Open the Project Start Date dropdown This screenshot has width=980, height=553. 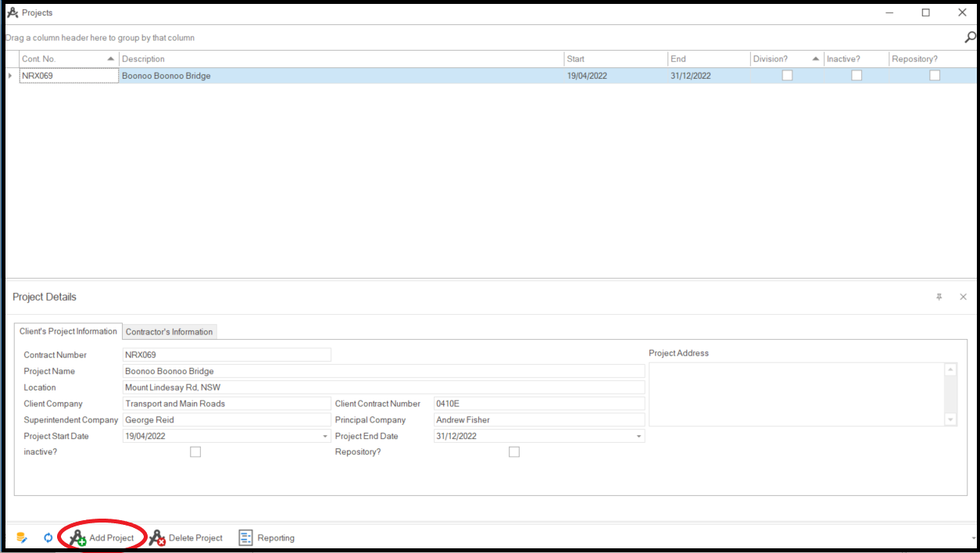click(325, 437)
